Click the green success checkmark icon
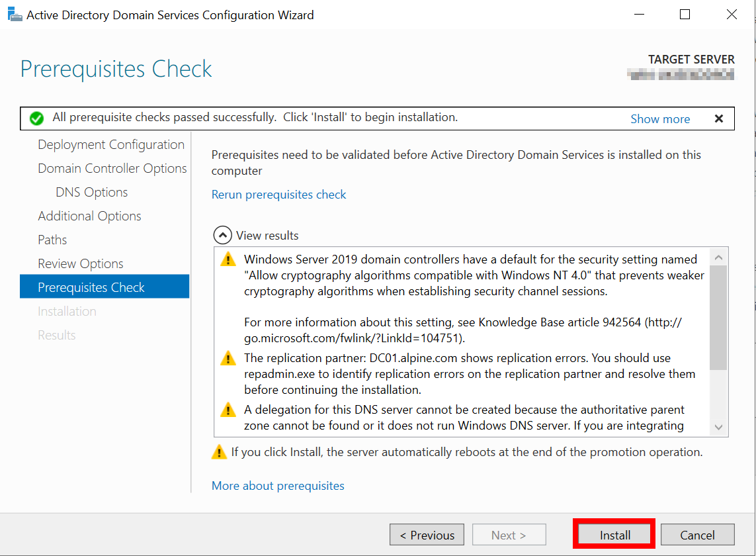Image resolution: width=756 pixels, height=556 pixels. (36, 118)
